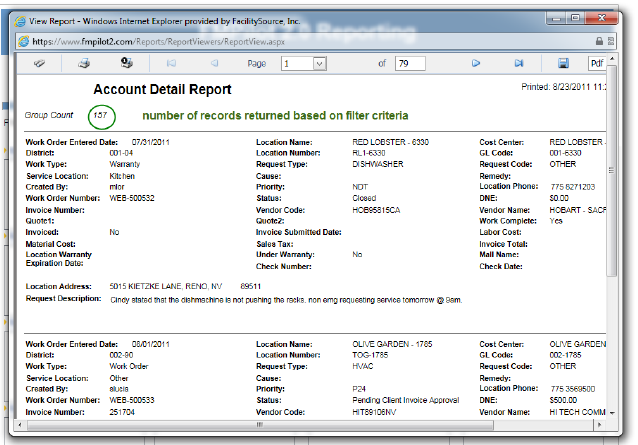638x445 pixels.
Task: Click the security lock icon in address bar
Action: [599, 41]
